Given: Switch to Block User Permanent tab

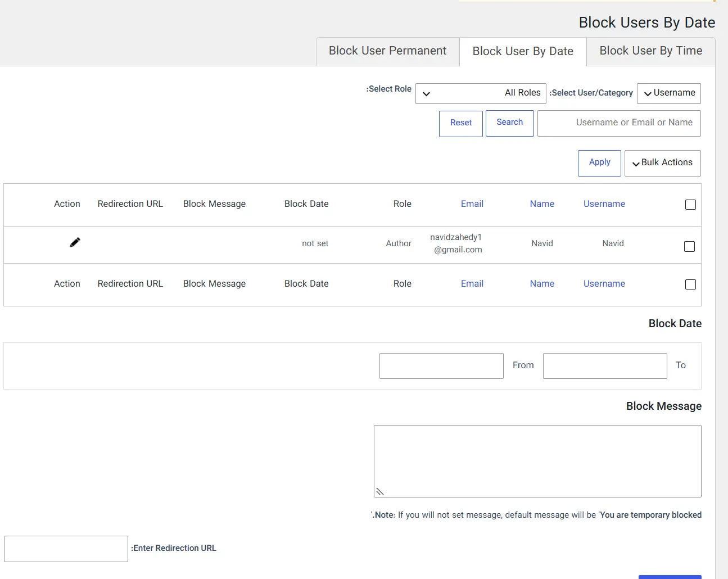Looking at the screenshot, I should tap(387, 51).
